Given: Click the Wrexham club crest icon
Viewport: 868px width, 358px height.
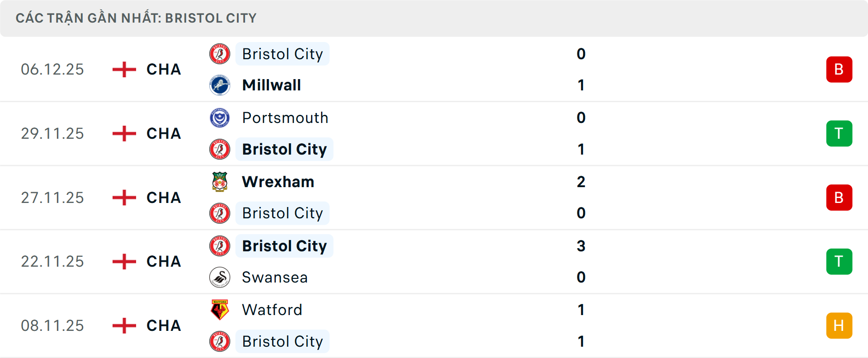Looking at the screenshot, I should click(x=220, y=182).
